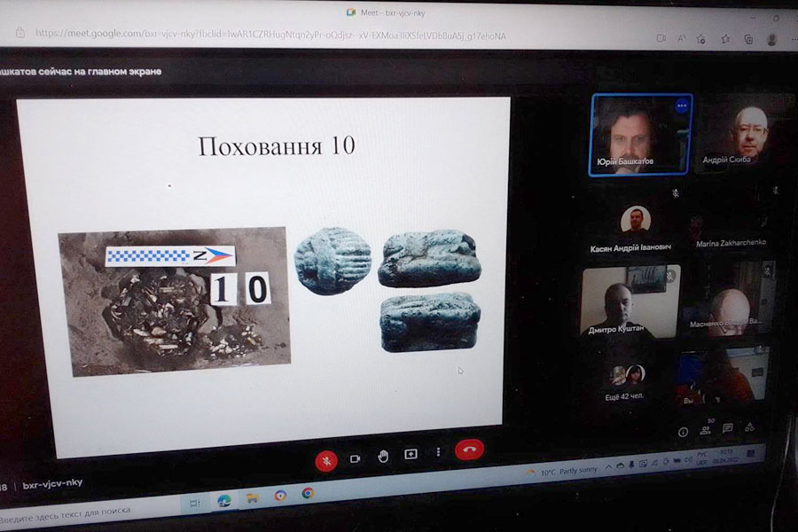Click the muted mic icon near Касян tile

676,193
